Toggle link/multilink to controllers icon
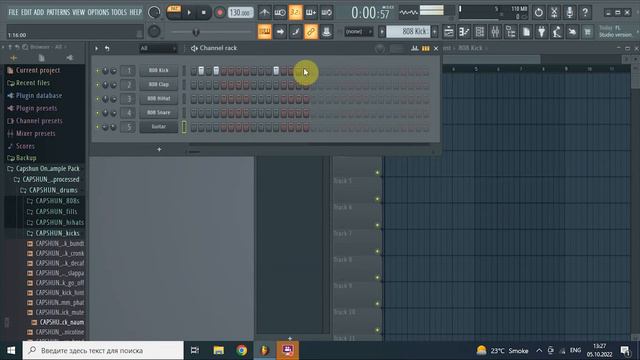 pyautogui.click(x=311, y=31)
